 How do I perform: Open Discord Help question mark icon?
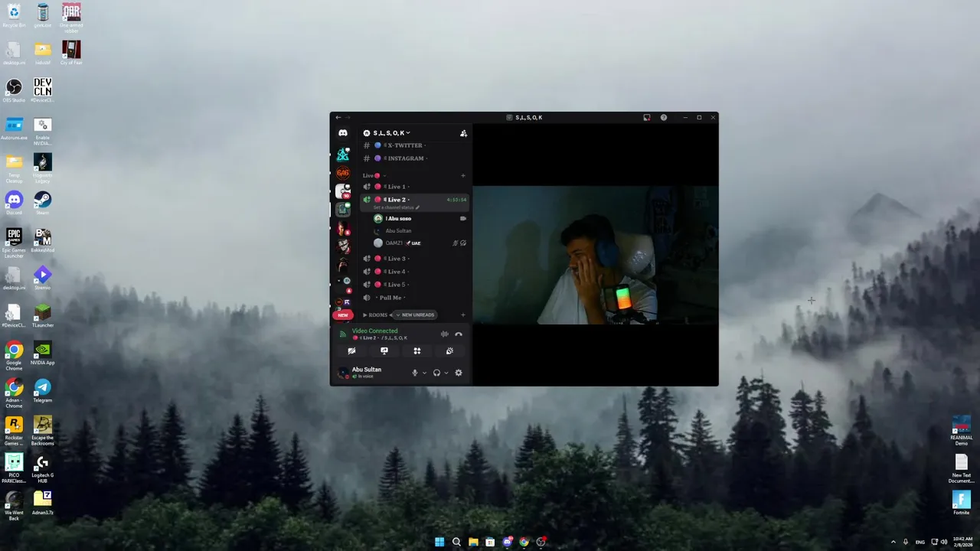(664, 118)
